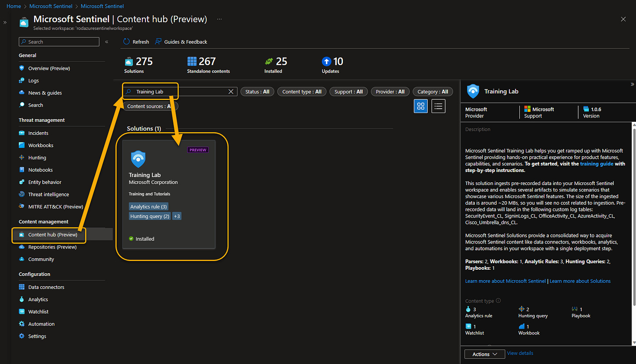The image size is (636, 364).
Task: Click the Data connectors icon
Action: (x=22, y=287)
